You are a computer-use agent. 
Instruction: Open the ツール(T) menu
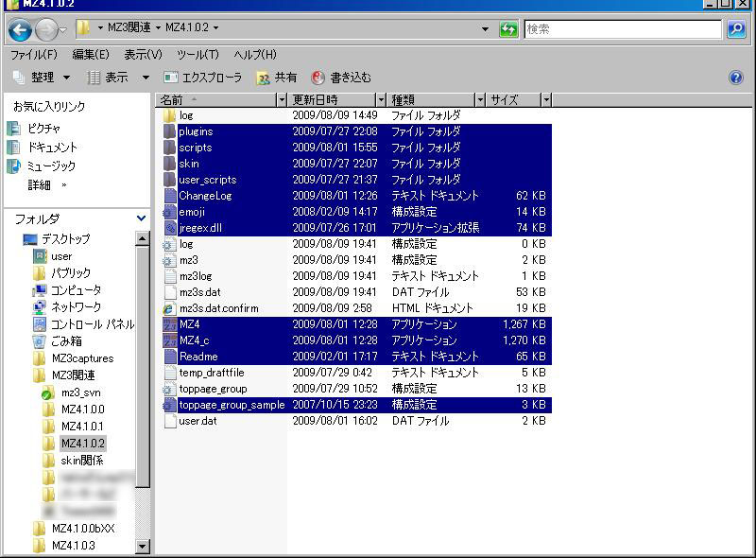tap(198, 55)
